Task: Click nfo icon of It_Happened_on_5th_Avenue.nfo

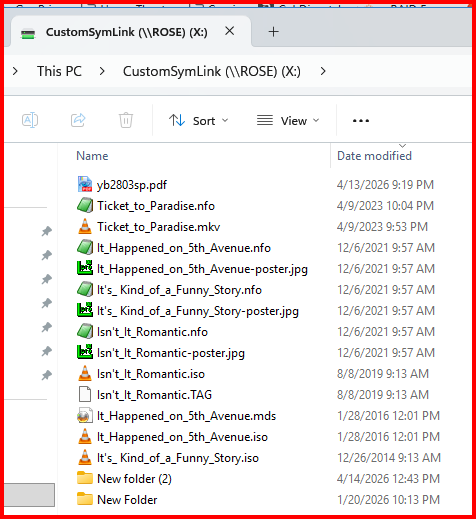Action: pos(85,247)
